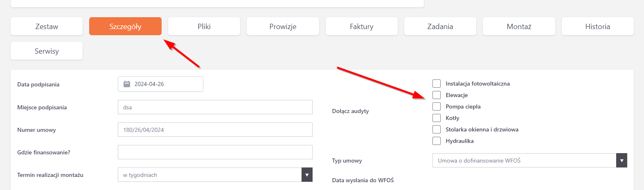Image resolution: width=644 pixels, height=190 pixels.
Task: Open the Pliki tab
Action: pos(204,26)
